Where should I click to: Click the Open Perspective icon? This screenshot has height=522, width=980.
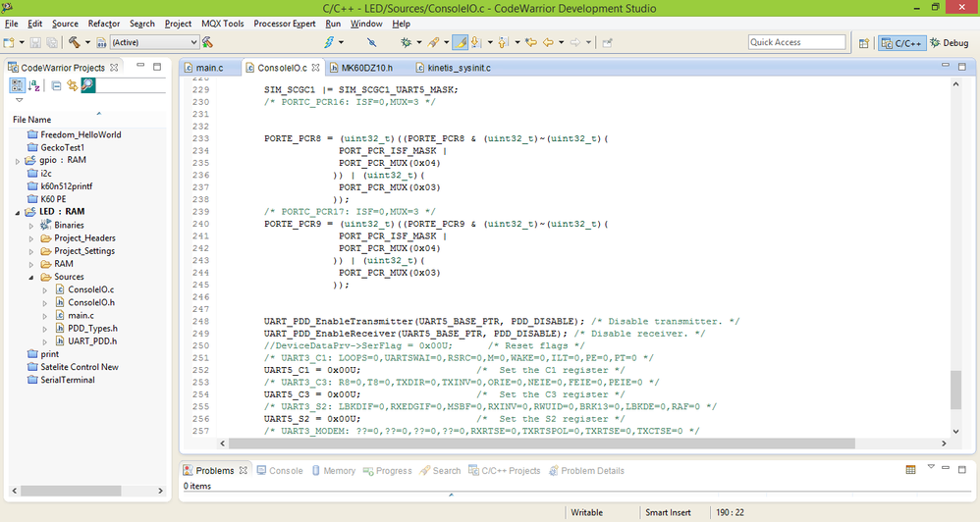click(x=864, y=43)
